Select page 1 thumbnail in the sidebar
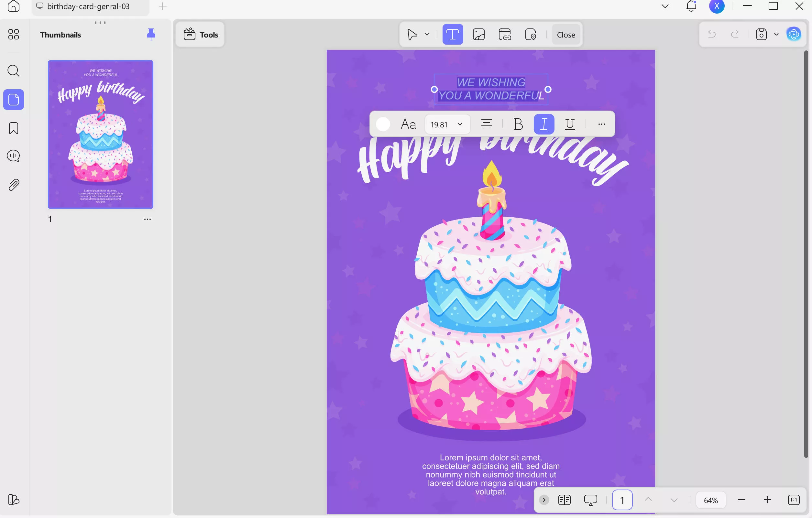 100,134
